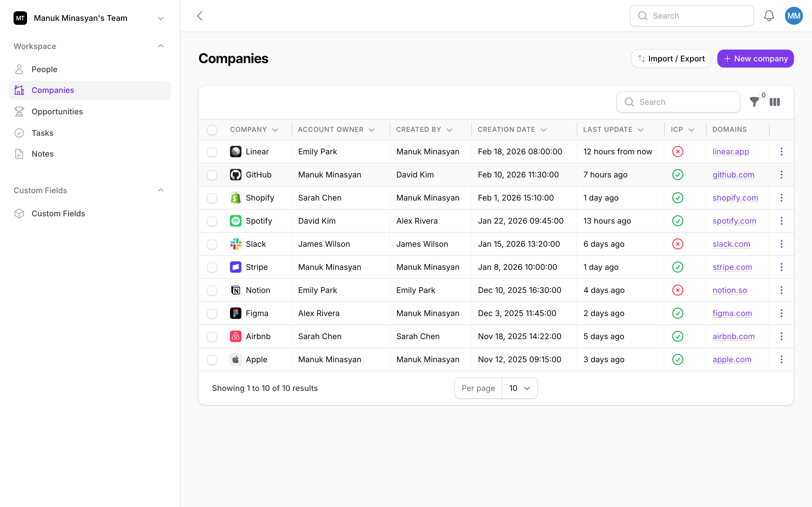Check the select-all checkbox in the header

pos(212,130)
